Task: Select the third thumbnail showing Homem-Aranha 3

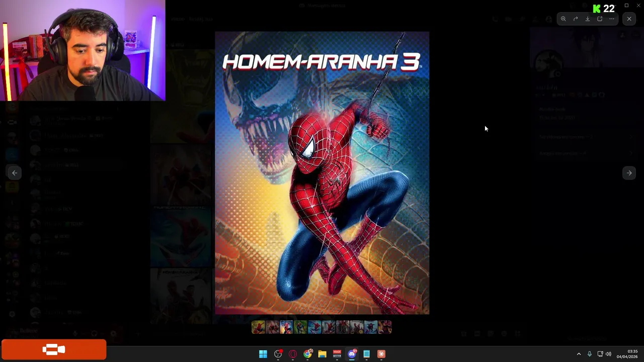Action: (x=286, y=327)
